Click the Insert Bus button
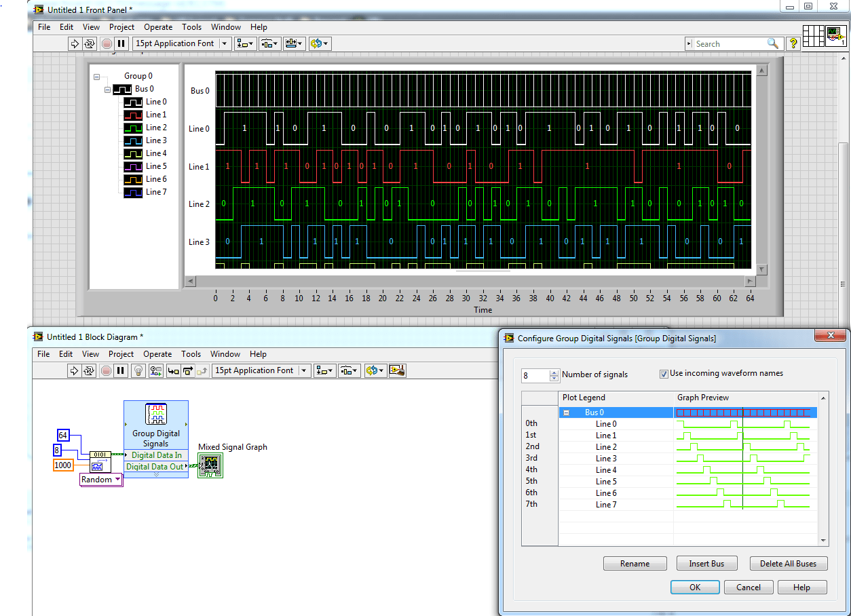The width and height of the screenshot is (851, 616). tap(706, 564)
